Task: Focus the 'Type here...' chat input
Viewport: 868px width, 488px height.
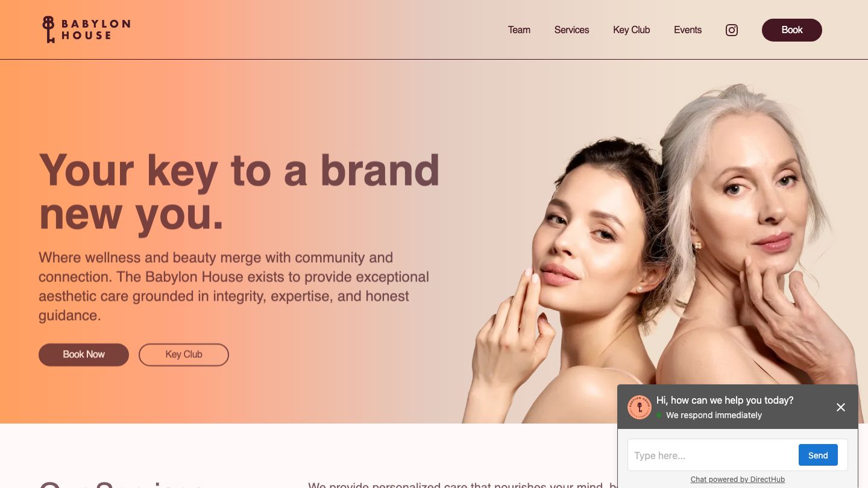Action: [x=713, y=455]
